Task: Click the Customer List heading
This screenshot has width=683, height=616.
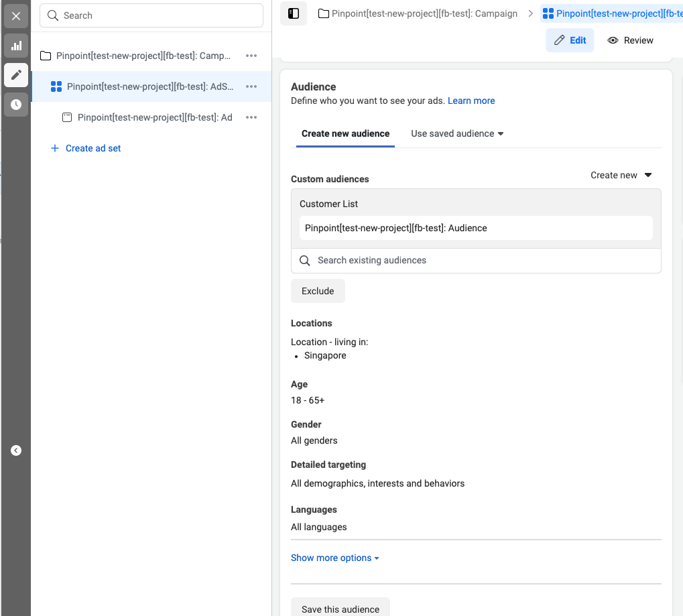Action: coord(329,204)
